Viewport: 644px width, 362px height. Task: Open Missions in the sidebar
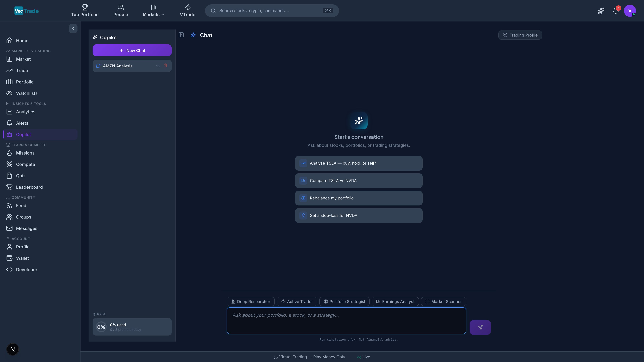40,153
